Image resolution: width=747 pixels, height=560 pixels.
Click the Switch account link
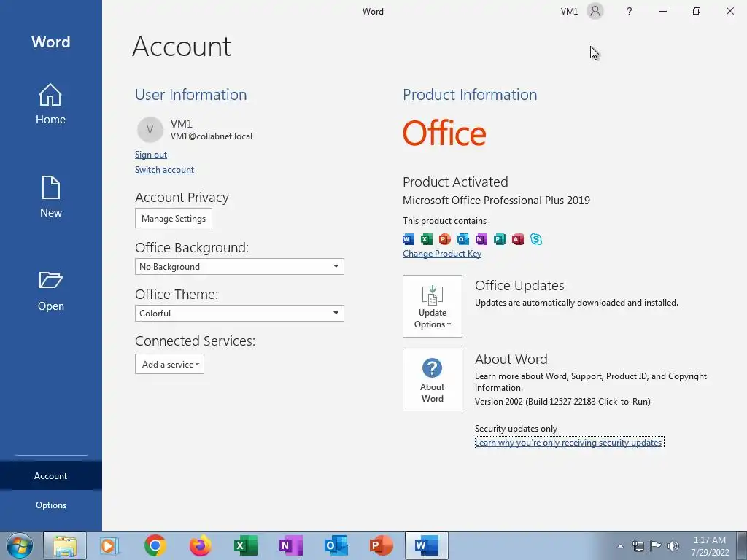164,169
